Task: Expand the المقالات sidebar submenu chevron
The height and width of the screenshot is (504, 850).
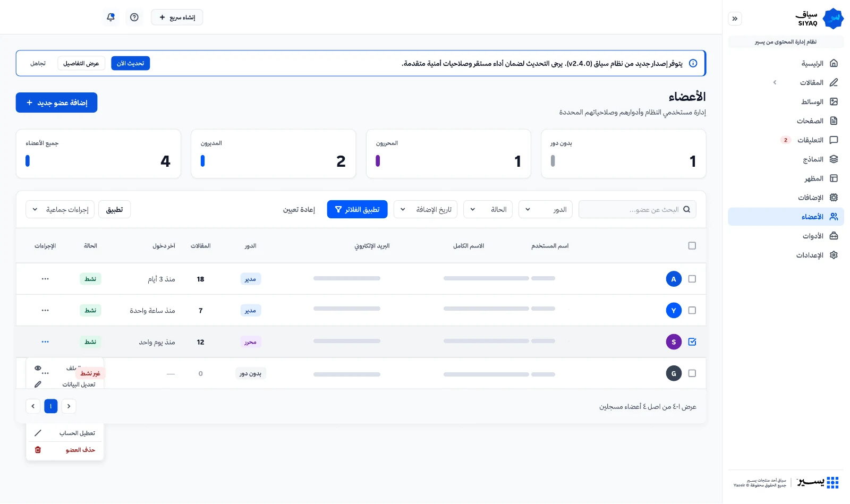Action: [x=775, y=82]
